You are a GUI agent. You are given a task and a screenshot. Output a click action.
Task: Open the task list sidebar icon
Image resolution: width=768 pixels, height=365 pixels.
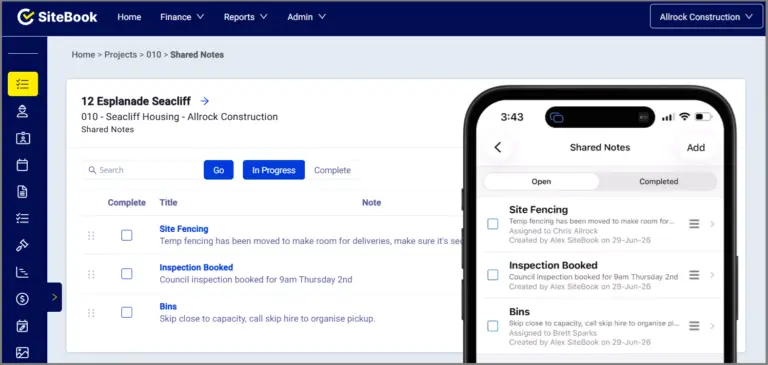point(23,219)
